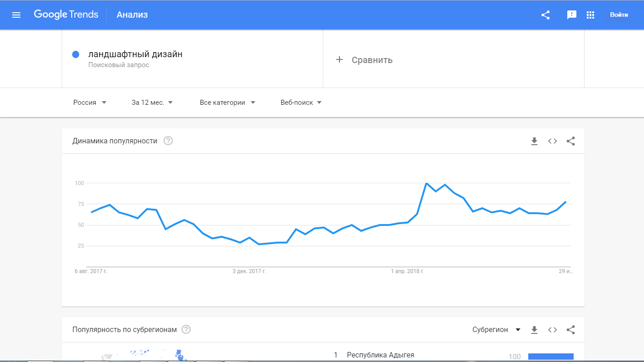Show help for Популярность по субрегионам
The image size is (644, 362).
pyautogui.click(x=186, y=330)
